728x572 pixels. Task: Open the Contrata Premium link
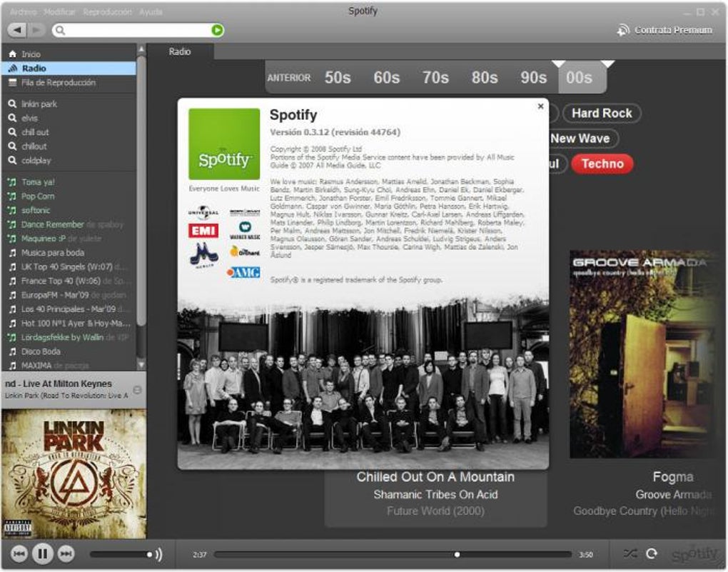click(x=665, y=30)
